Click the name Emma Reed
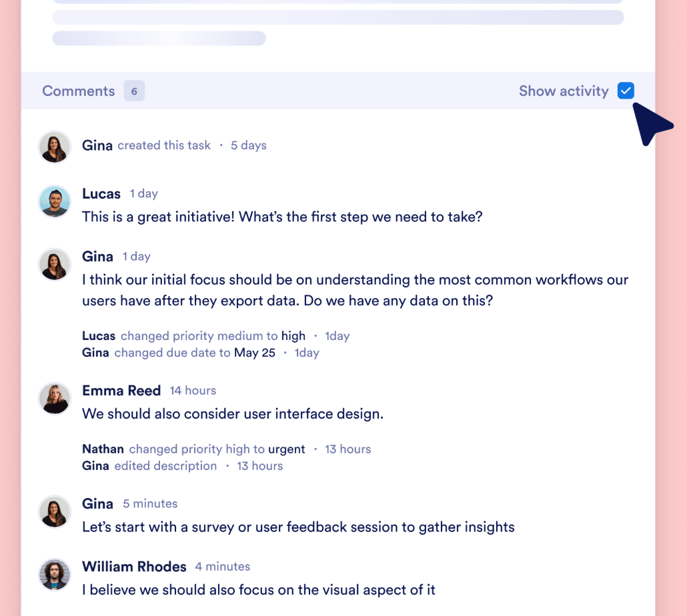 [121, 391]
